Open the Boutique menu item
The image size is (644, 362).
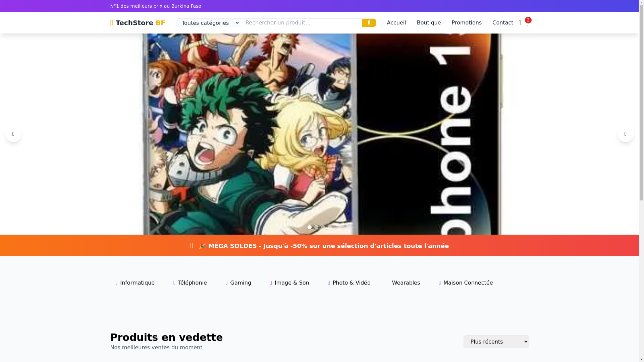(x=429, y=23)
